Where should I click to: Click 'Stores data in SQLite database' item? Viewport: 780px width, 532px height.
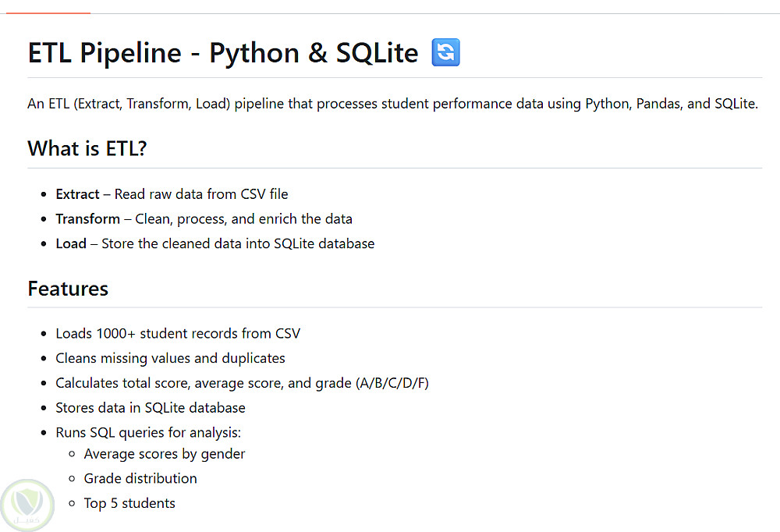[151, 407]
